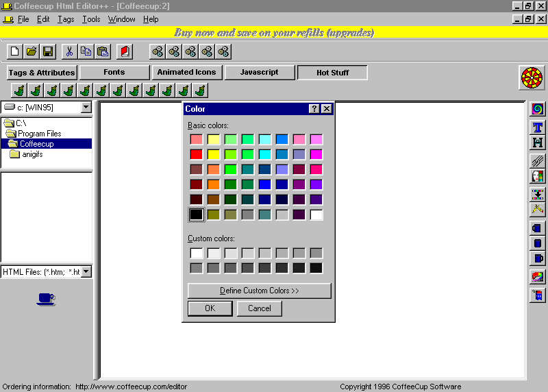
Task: Cancel the Color dialog
Action: point(260,308)
